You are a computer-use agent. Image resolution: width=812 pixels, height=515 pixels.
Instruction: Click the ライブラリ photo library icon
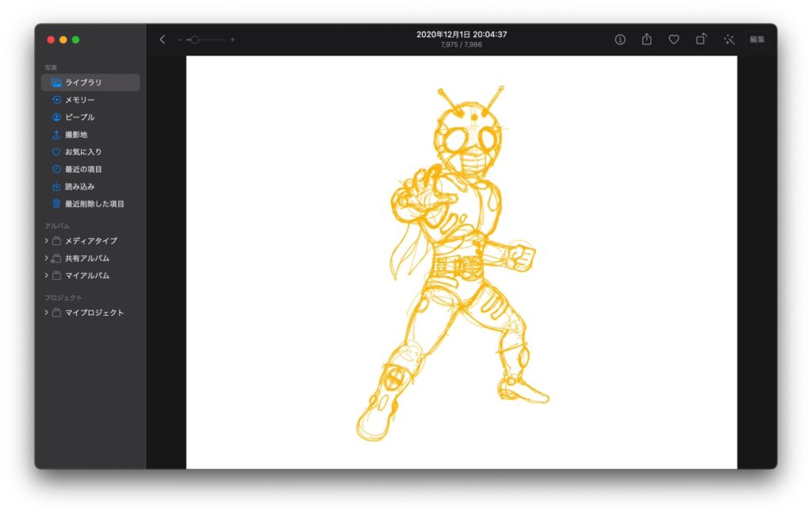(56, 83)
